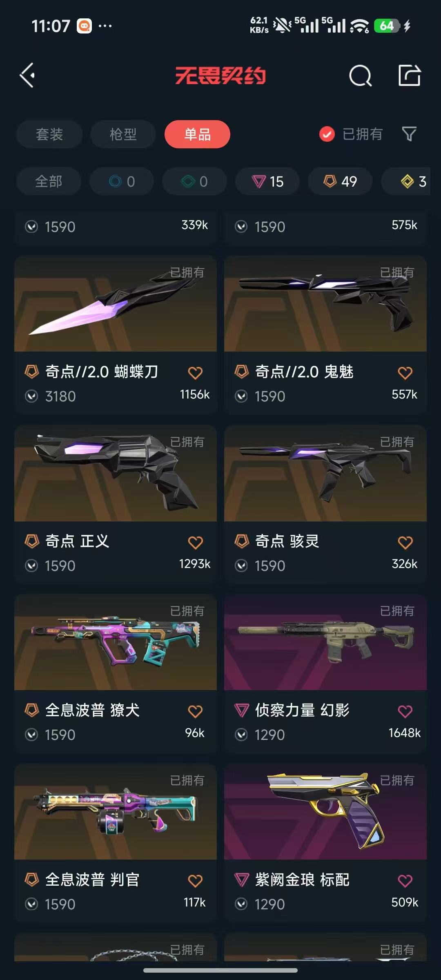Like 奇点 正义 using heart icon

(195, 542)
